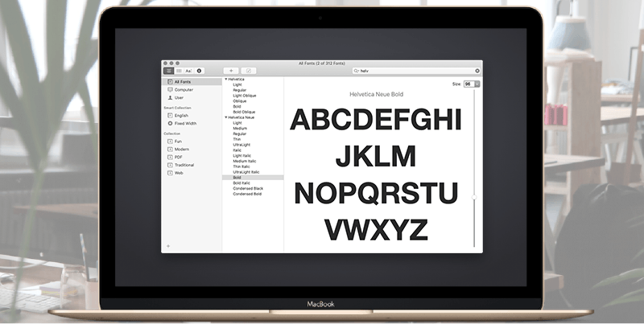
Task: Click the ABCDEFGHI sample text line
Action: [376, 120]
